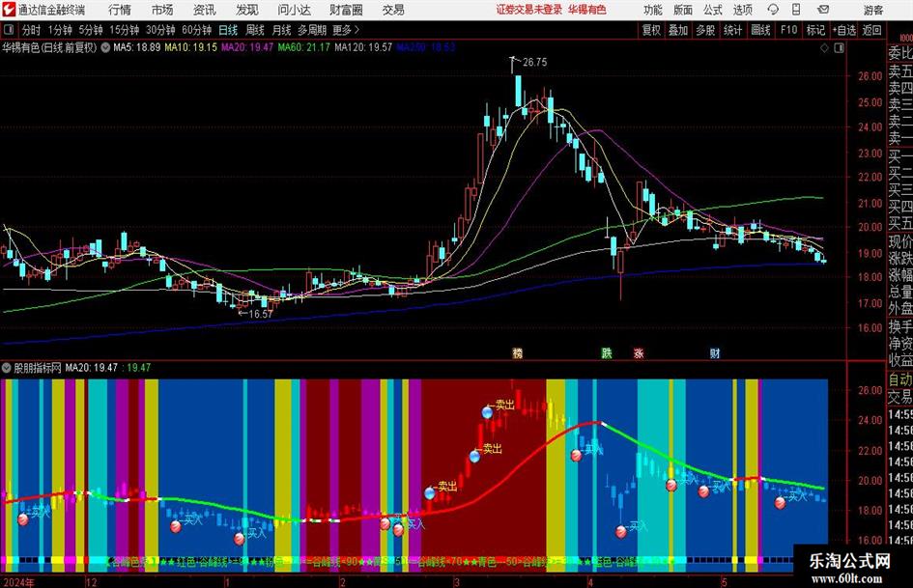Click the 财 marker under the chart
This screenshot has width=913, height=588.
[714, 352]
